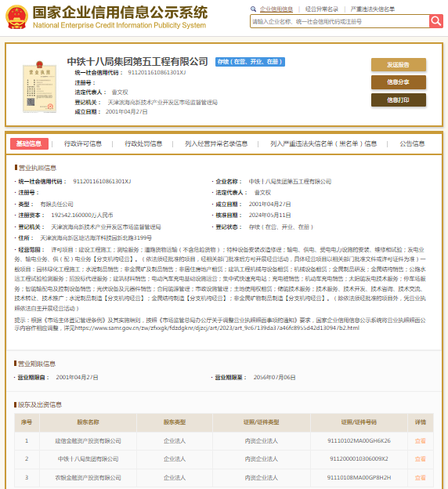Open the business license thumbnail image
Viewport: 448px width, 489px height.
click(x=40, y=87)
